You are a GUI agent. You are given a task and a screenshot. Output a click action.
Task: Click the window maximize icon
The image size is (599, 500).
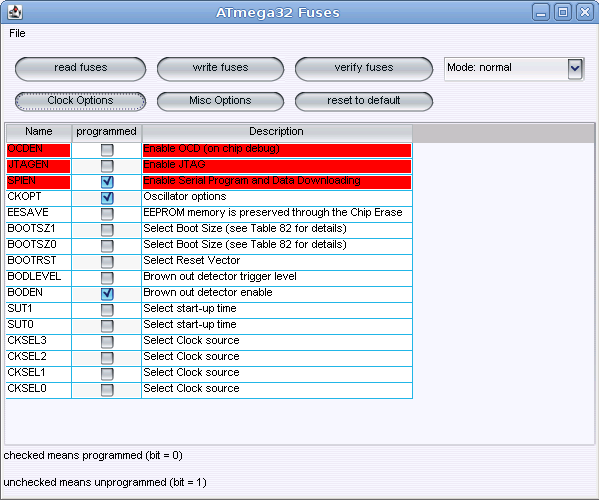[x=563, y=12]
